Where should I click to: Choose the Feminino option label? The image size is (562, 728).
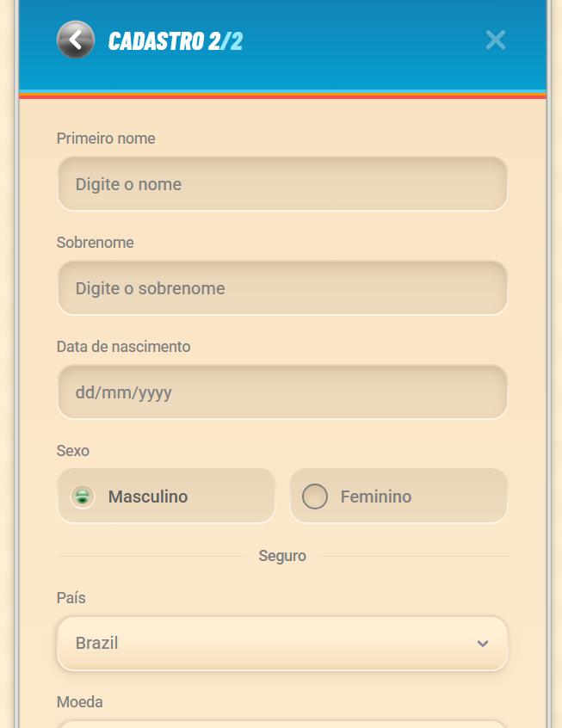coord(376,497)
